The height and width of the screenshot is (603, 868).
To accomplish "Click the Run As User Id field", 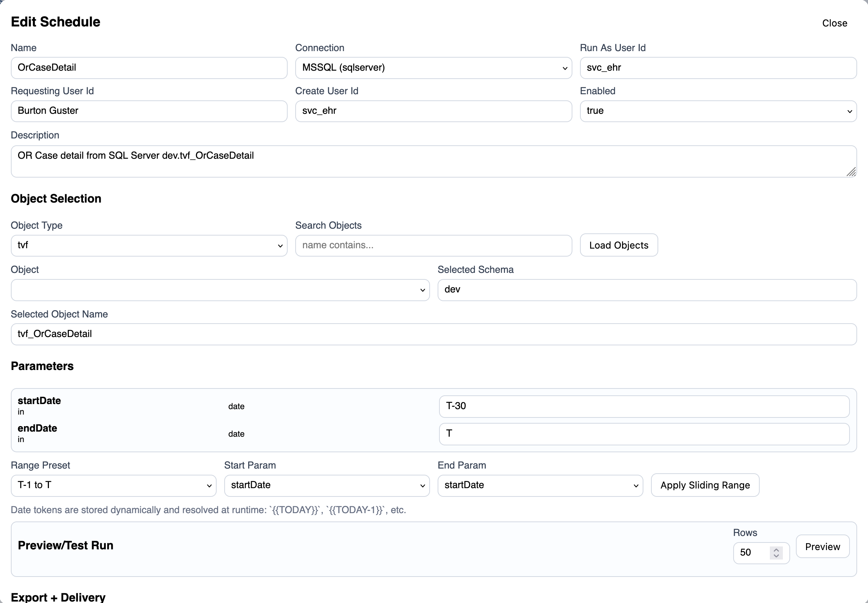I will point(717,68).
